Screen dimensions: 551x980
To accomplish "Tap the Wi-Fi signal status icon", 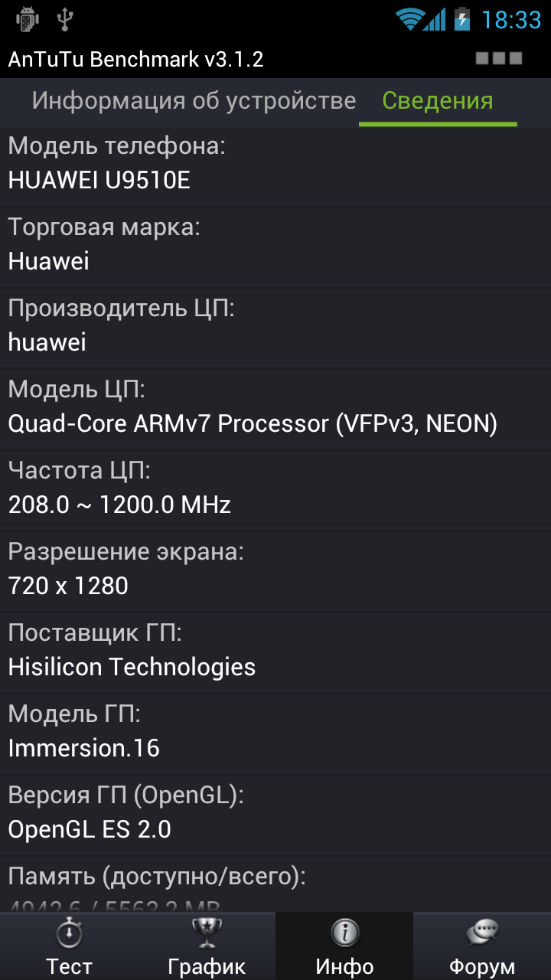I will (410, 20).
